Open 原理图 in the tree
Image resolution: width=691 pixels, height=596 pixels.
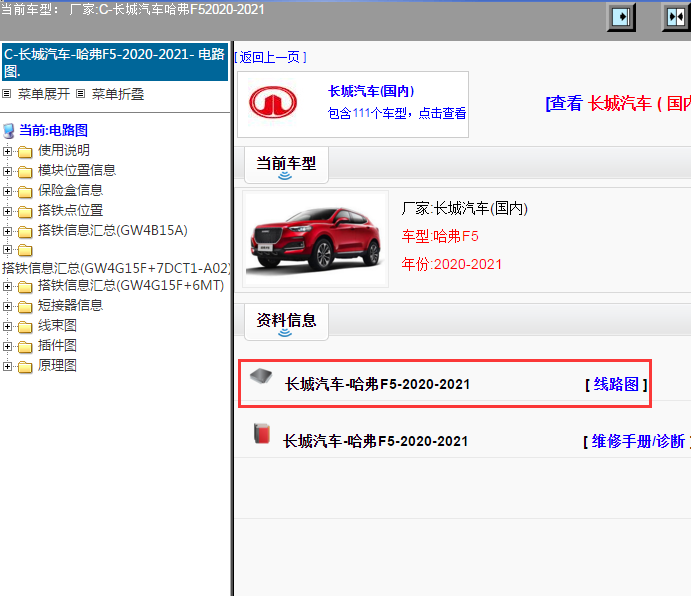(57, 365)
